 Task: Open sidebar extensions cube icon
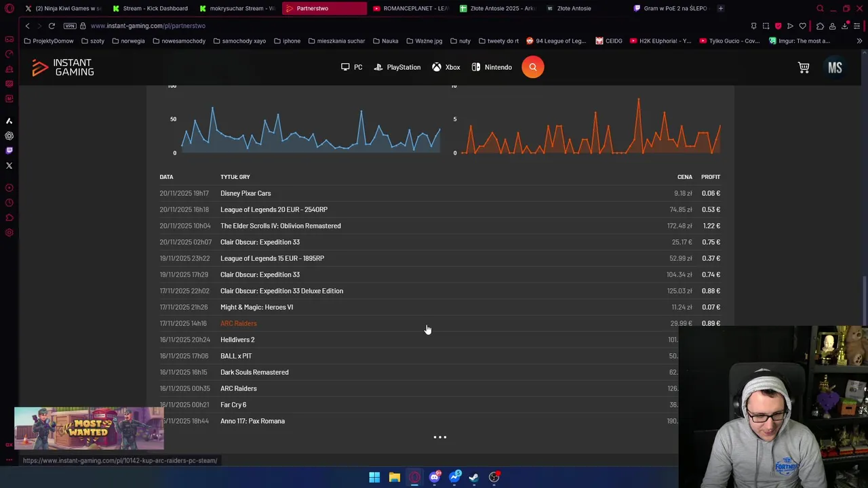click(9, 218)
